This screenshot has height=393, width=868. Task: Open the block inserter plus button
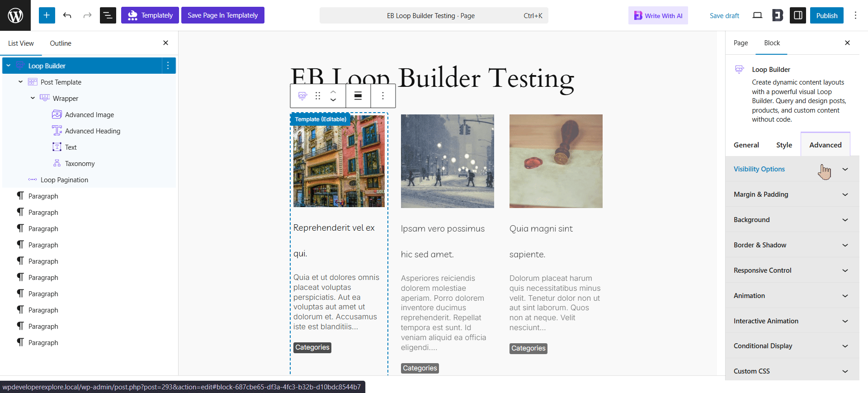pyautogui.click(x=47, y=15)
